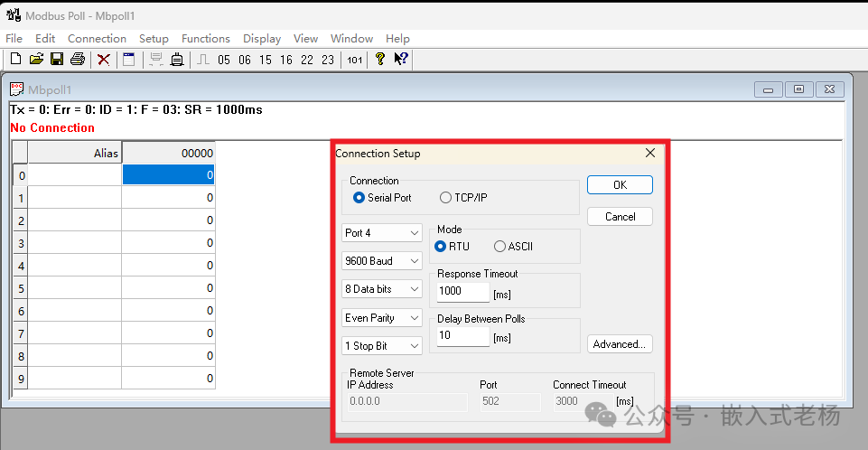The height and width of the screenshot is (450, 868).
Task: Select highlighted value cell in row 0
Action: [168, 175]
